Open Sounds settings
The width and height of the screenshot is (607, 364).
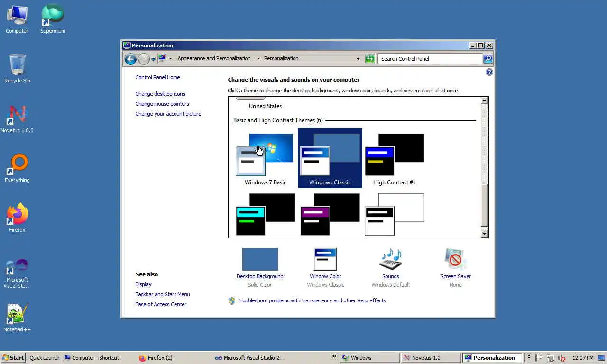(x=391, y=268)
